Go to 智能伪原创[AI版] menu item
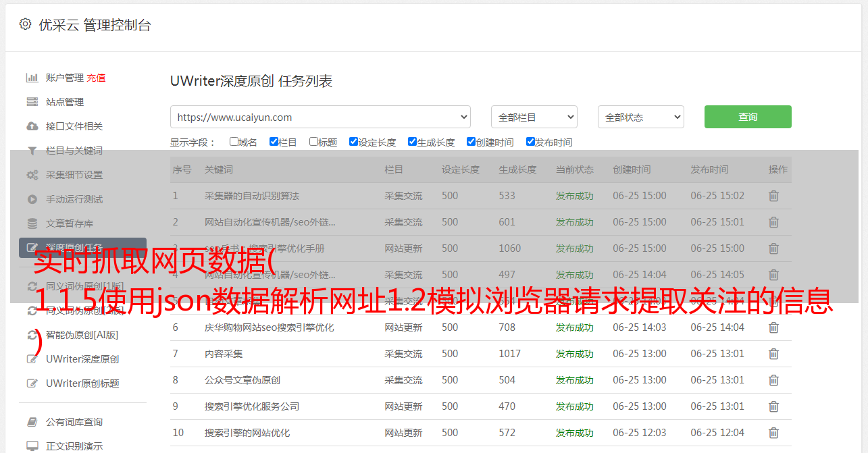 pyautogui.click(x=82, y=335)
